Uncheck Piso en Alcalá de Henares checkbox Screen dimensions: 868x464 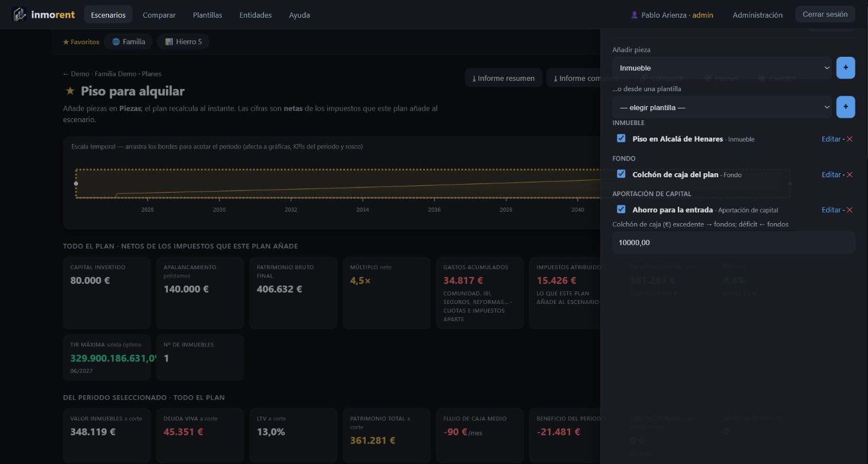(x=621, y=138)
